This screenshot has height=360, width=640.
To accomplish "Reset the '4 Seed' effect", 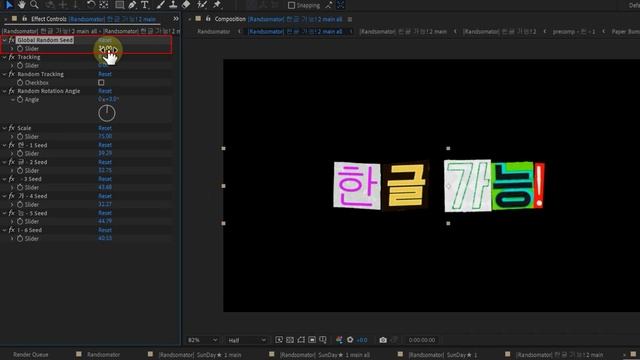I will click(105, 196).
